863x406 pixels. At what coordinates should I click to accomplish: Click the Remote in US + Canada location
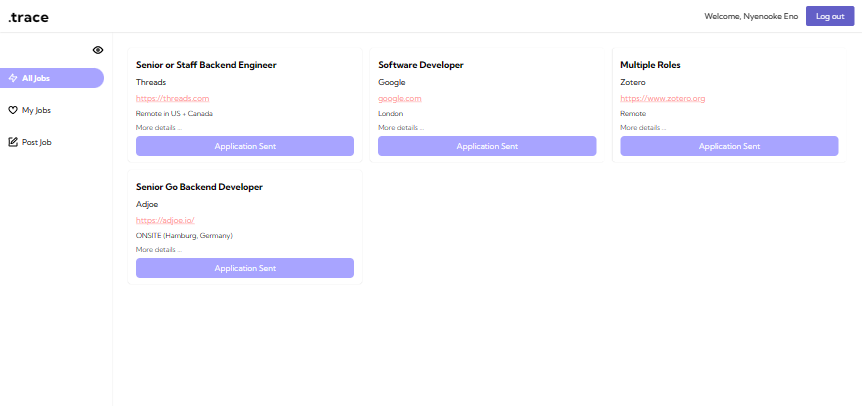tap(174, 114)
